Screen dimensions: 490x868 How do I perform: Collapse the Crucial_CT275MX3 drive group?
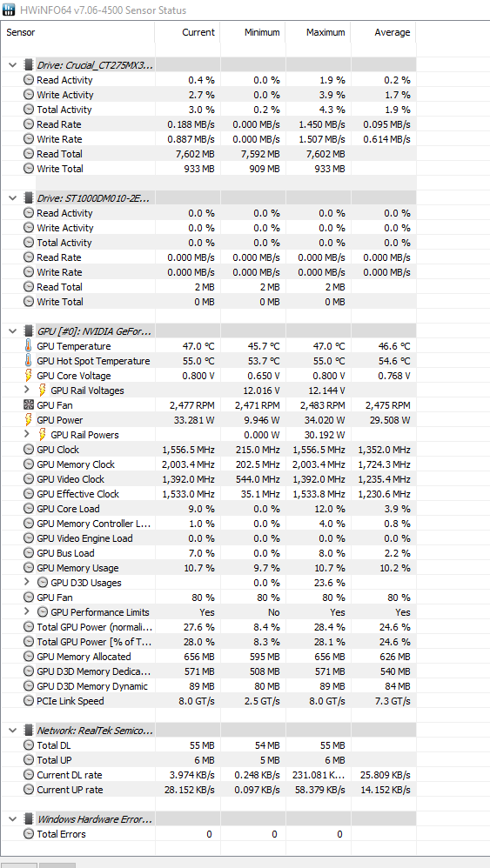click(x=12, y=65)
